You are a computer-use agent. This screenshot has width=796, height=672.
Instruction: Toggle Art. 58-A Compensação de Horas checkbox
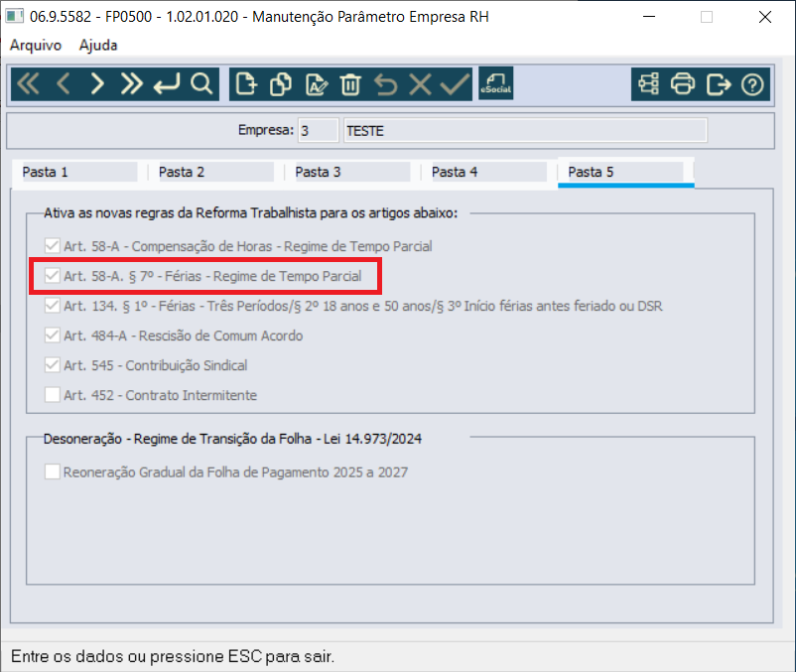pos(53,246)
